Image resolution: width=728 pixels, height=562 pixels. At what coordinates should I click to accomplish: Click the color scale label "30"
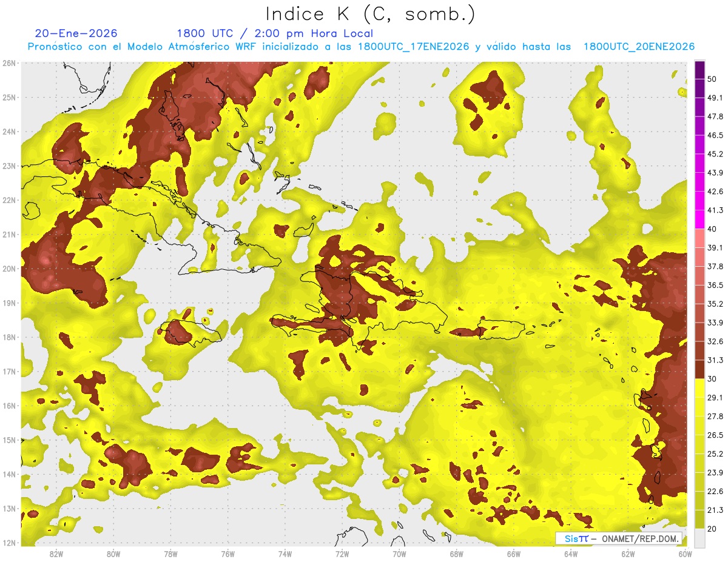pyautogui.click(x=712, y=379)
